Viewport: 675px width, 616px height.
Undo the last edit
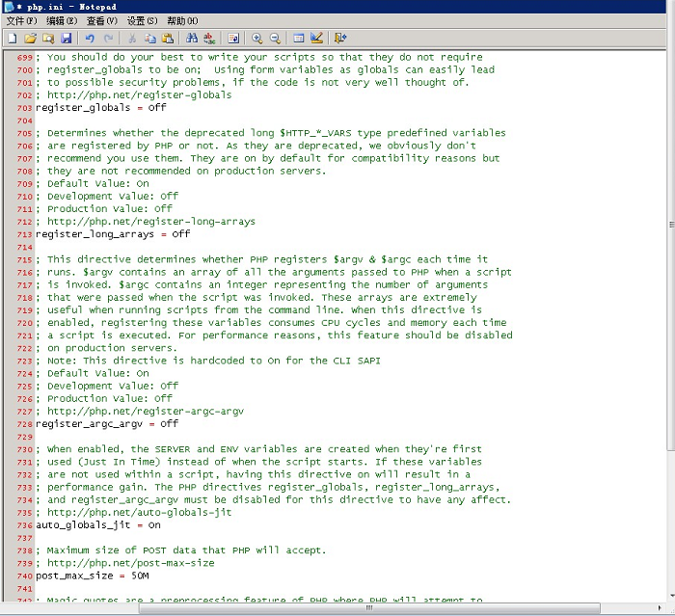coord(90,39)
